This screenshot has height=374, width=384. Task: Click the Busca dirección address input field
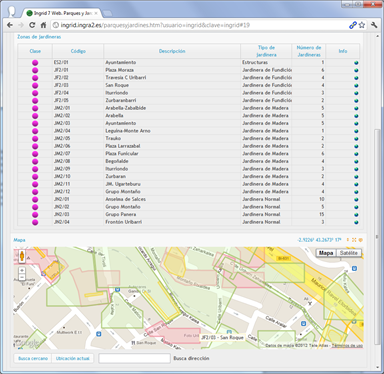135,359
